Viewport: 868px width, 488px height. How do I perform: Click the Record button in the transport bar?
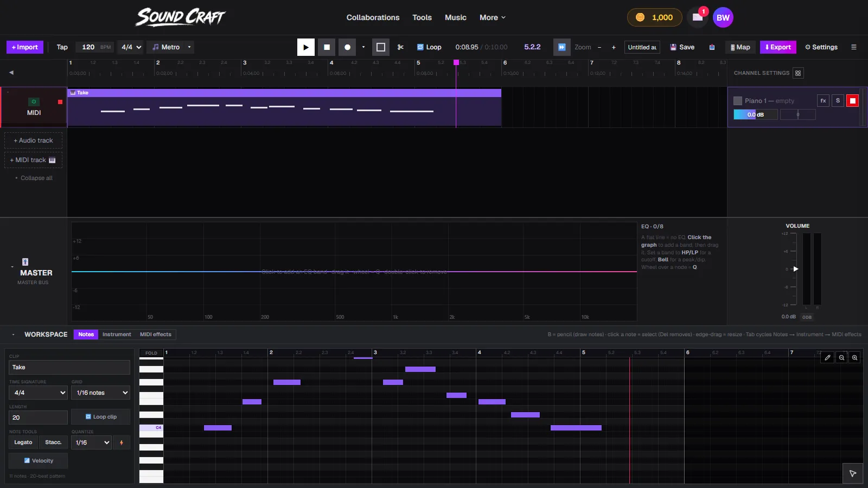[347, 47]
